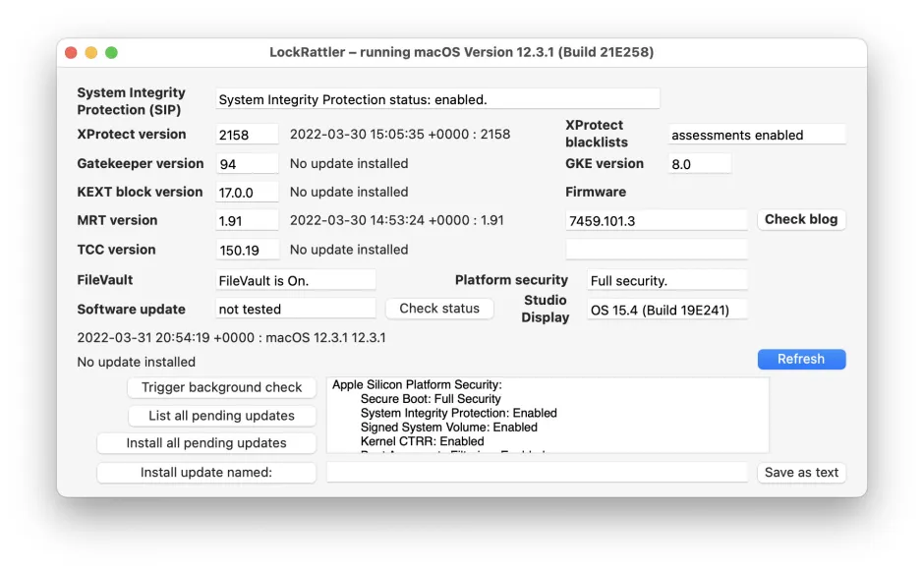Click the MRT version field showing 1.91
Viewport: 924px width, 572px height.
point(247,221)
